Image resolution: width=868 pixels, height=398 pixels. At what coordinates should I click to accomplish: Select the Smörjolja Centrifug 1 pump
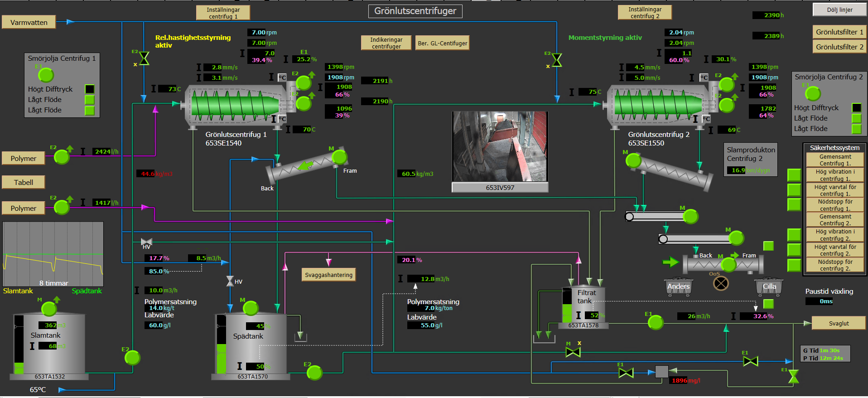(x=46, y=75)
